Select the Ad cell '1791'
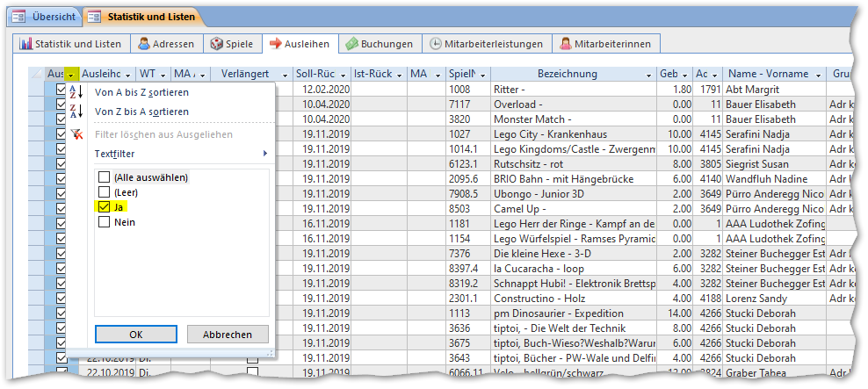Screen dimensions: 868x389 [708, 89]
